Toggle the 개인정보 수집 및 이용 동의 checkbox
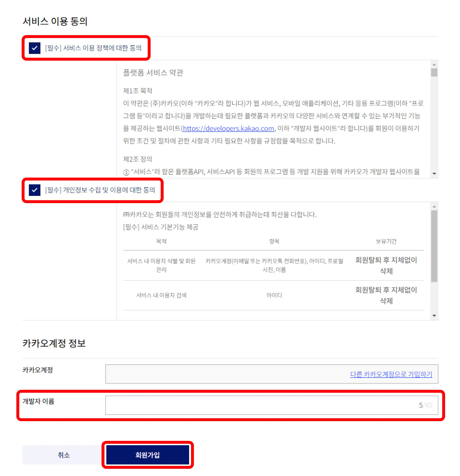Viewport: 460px width, 476px height. pos(34,190)
